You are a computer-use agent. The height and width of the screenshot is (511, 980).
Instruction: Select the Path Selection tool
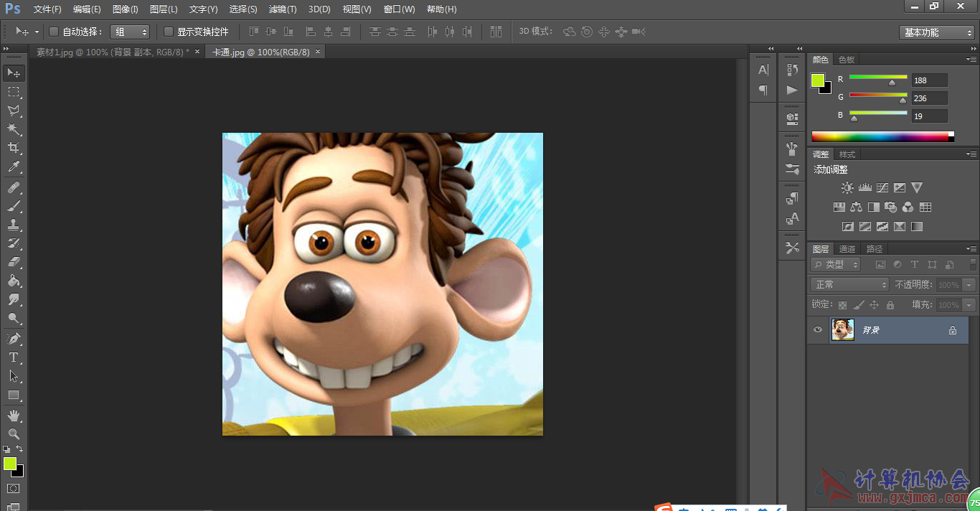click(14, 375)
